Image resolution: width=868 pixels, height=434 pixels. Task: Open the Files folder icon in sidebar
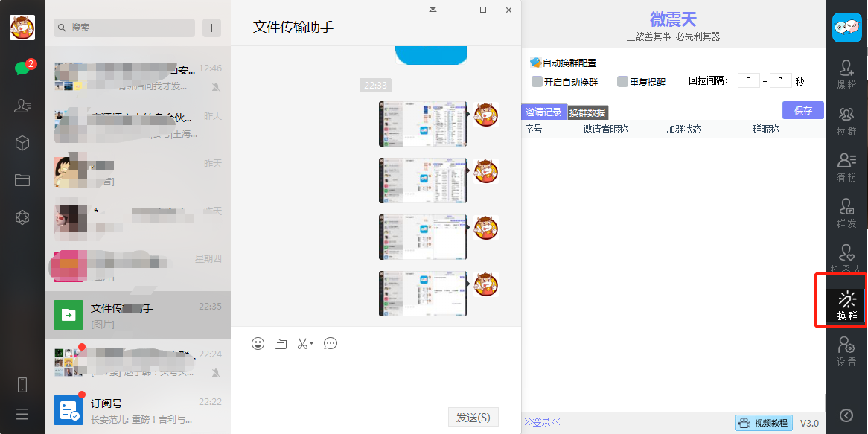point(22,180)
